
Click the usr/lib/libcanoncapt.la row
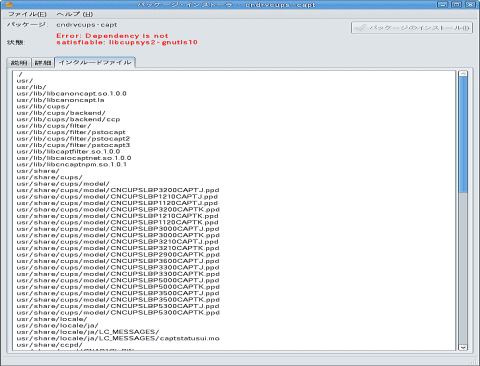tap(60, 100)
